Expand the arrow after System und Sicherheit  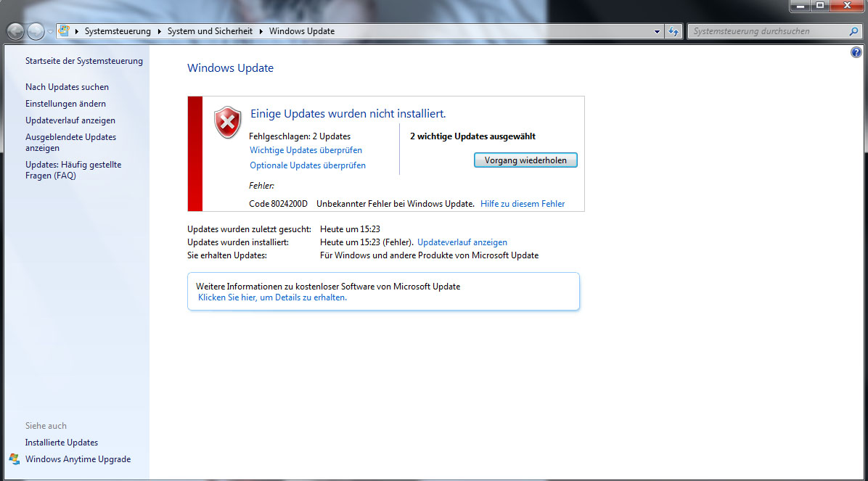click(x=261, y=31)
